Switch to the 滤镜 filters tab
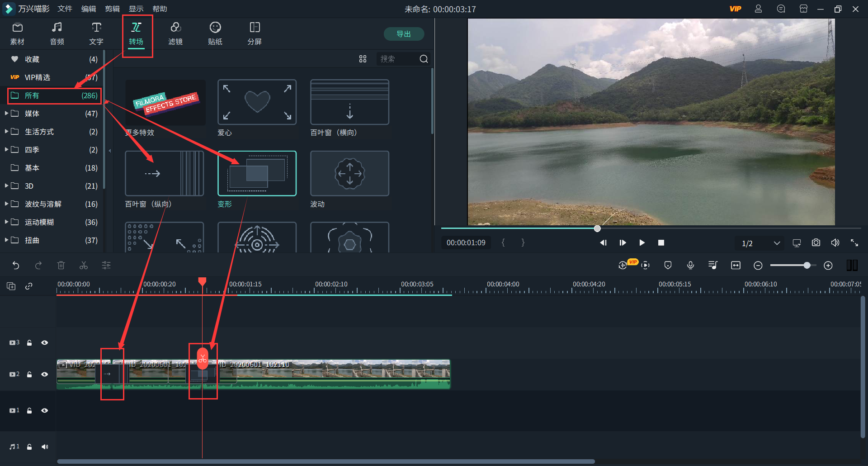 175,33
